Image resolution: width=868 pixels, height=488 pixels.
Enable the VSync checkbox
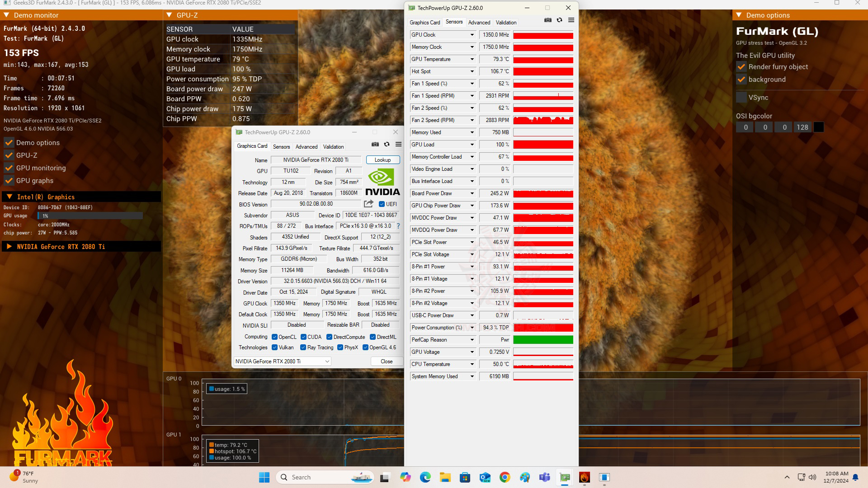pos(741,98)
